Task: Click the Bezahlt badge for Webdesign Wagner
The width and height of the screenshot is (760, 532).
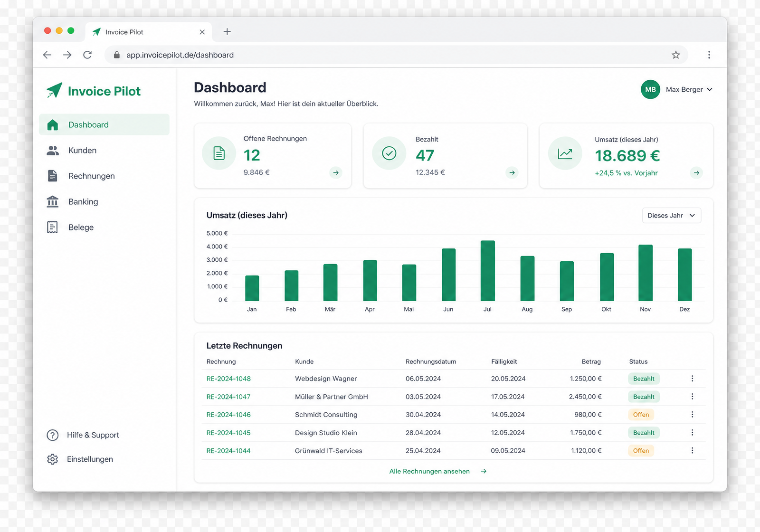Action: 644,379
